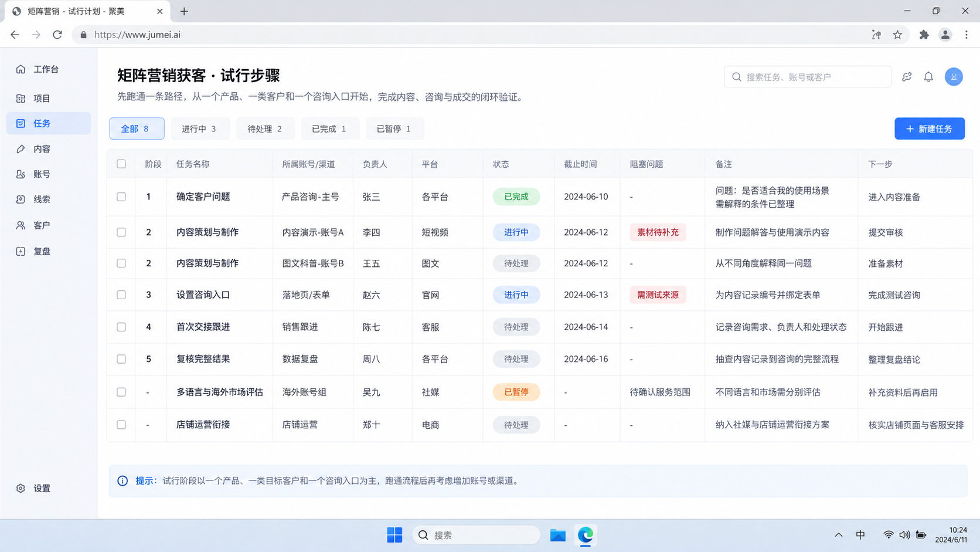The width and height of the screenshot is (980, 552).
Task: Select the 全部 8 filter tab
Action: coord(137,128)
